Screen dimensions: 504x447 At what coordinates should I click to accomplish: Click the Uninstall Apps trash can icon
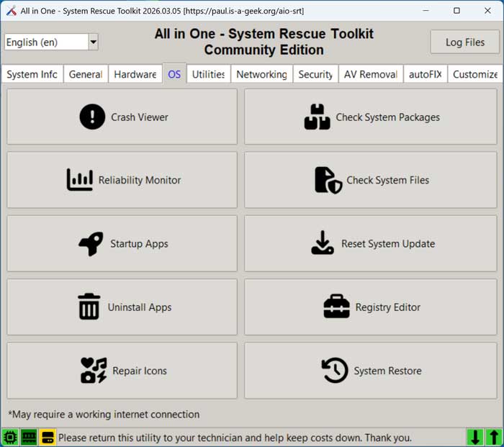89,307
